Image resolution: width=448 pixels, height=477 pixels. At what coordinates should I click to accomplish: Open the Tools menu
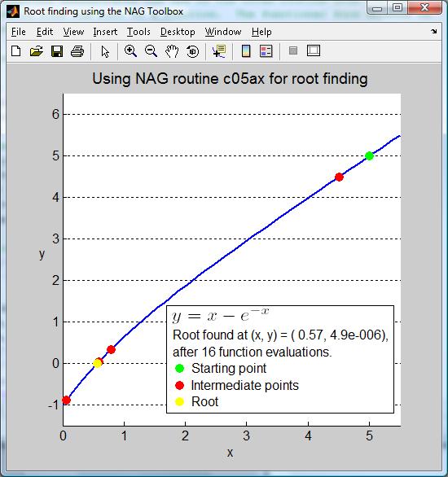coord(138,32)
